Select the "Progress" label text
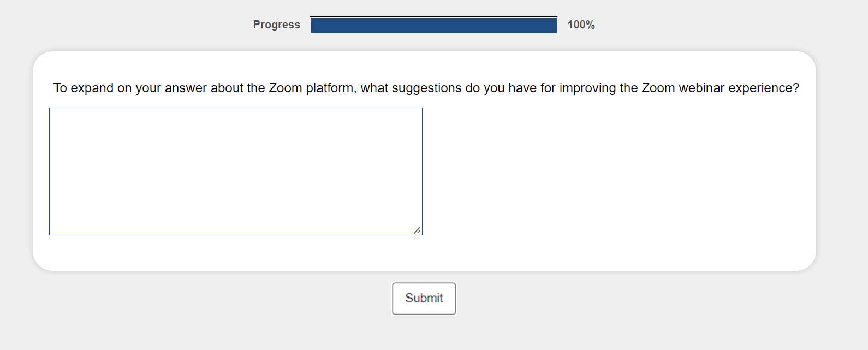The width and height of the screenshot is (868, 350). click(276, 25)
